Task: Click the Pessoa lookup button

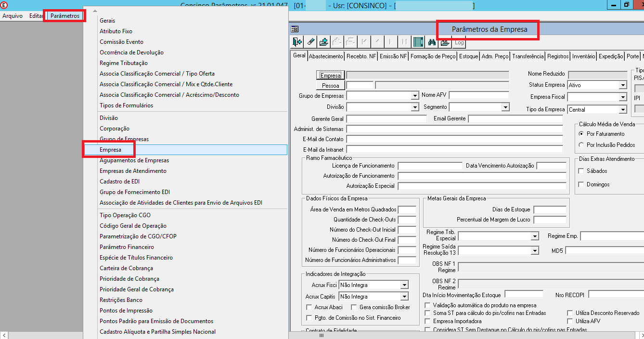Action: [x=330, y=86]
